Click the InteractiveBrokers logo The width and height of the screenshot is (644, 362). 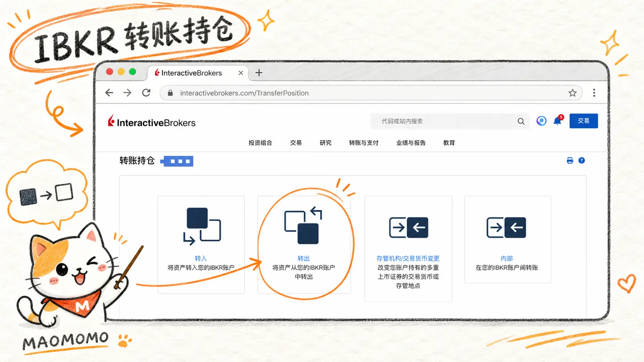click(152, 122)
